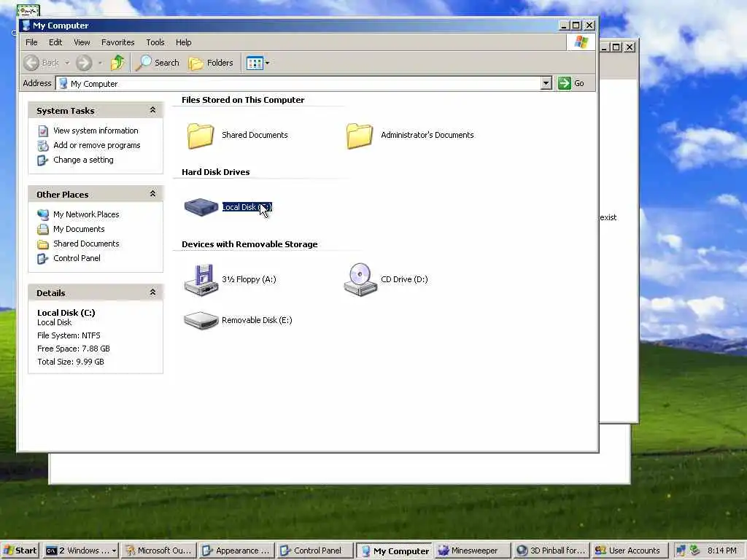Viewport: 747px width, 560px height.
Task: Collapse the Other Places panel
Action: pos(152,193)
